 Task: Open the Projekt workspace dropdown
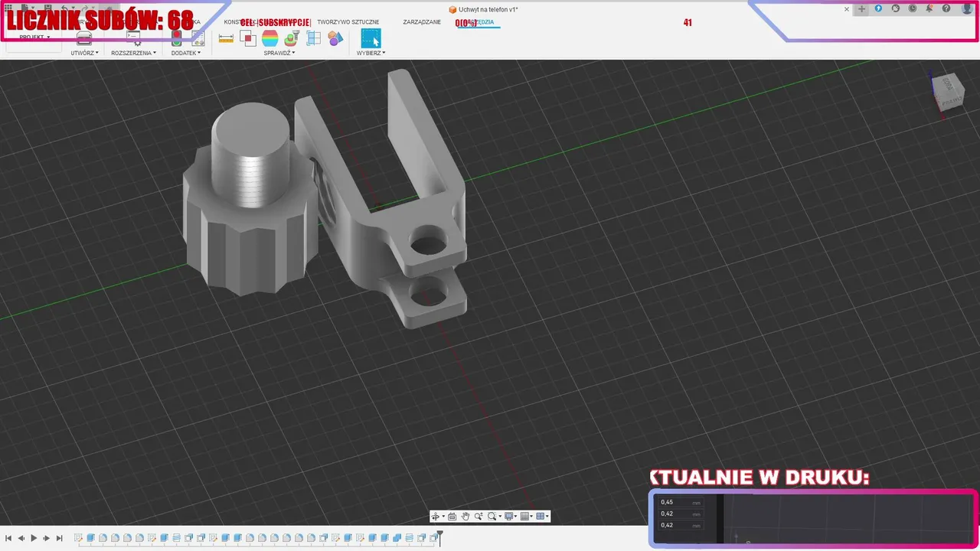tap(34, 37)
